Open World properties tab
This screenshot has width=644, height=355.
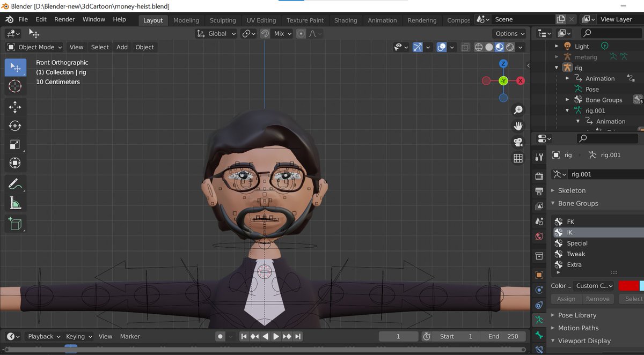pyautogui.click(x=539, y=236)
